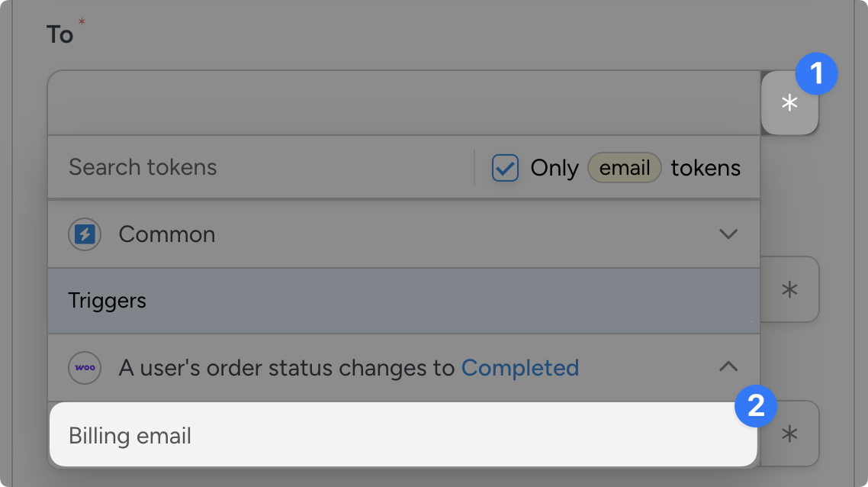868x487 pixels.
Task: Click the To field label
Action: pyautogui.click(x=60, y=35)
